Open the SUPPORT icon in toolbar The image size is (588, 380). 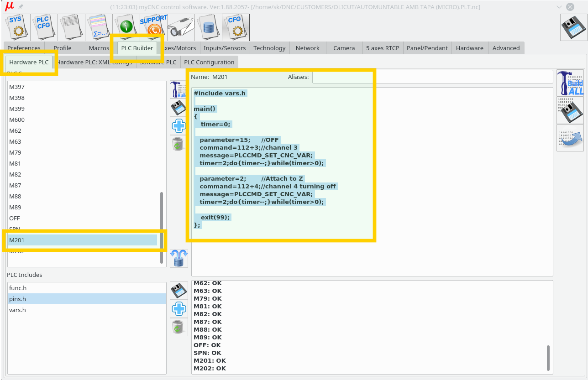point(153,27)
